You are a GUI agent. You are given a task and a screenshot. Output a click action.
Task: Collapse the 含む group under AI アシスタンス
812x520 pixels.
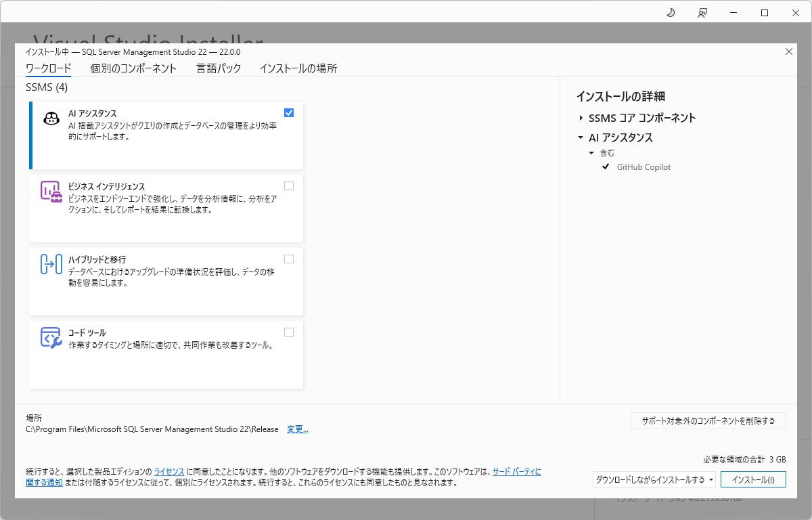(x=591, y=152)
